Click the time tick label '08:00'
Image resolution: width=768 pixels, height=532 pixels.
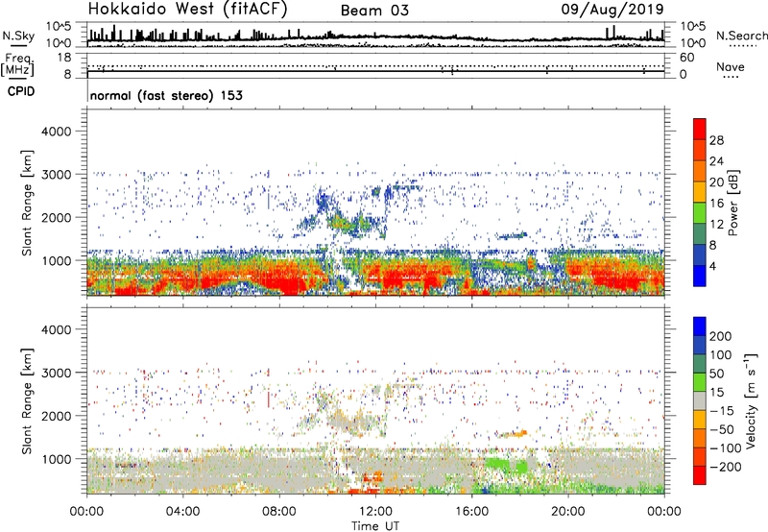tap(278, 512)
